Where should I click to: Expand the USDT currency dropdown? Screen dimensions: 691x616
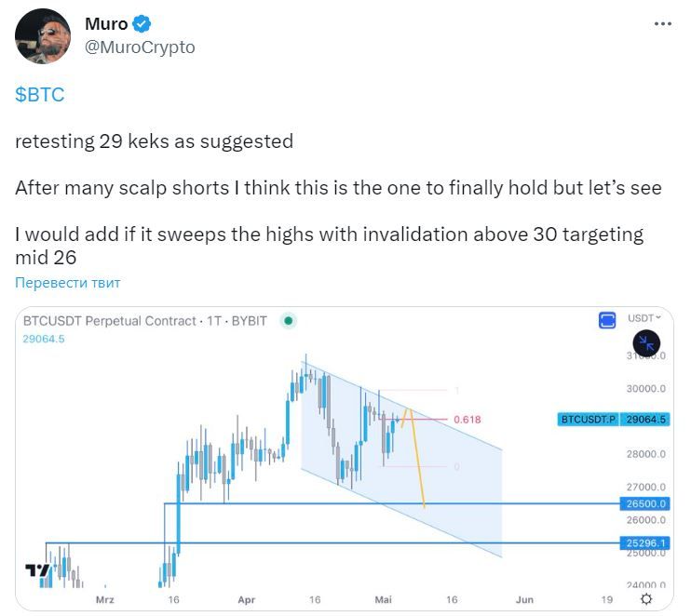[x=644, y=318]
